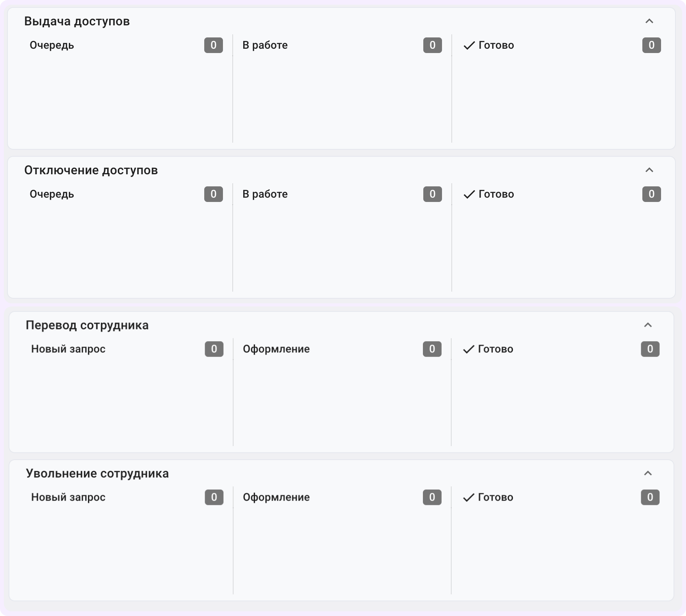Select Очередь column header in Отключение доступов

tap(52, 194)
